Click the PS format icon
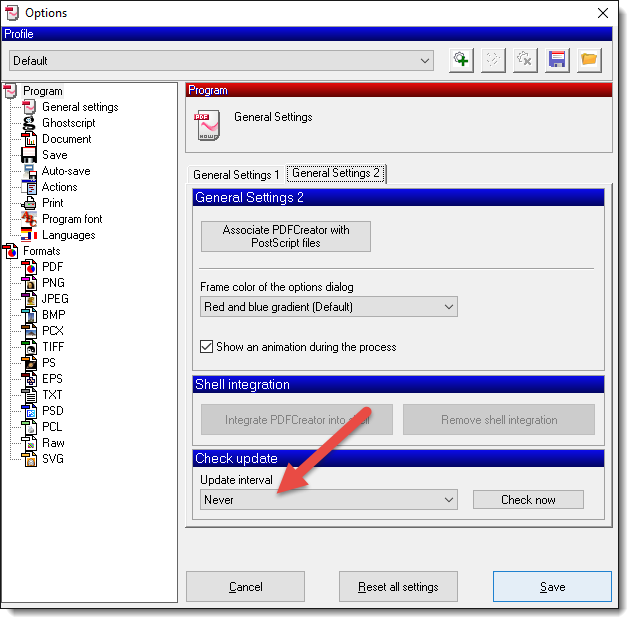This screenshot has width=634, height=624. coord(29,363)
